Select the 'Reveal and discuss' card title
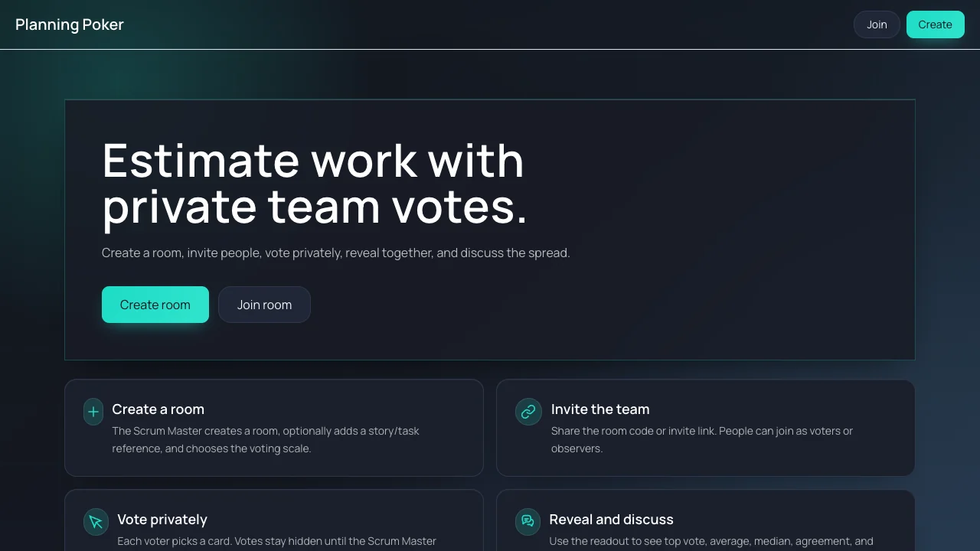This screenshot has height=551, width=980. pos(611,520)
